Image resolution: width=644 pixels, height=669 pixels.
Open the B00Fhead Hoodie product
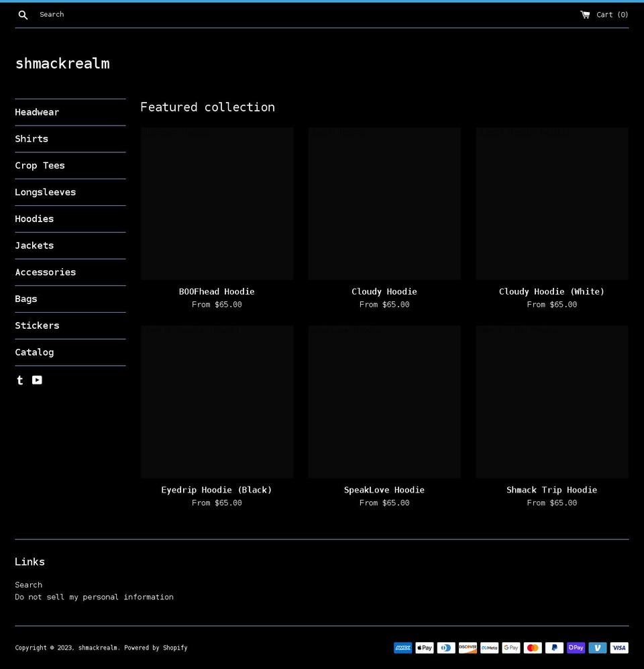tap(217, 291)
